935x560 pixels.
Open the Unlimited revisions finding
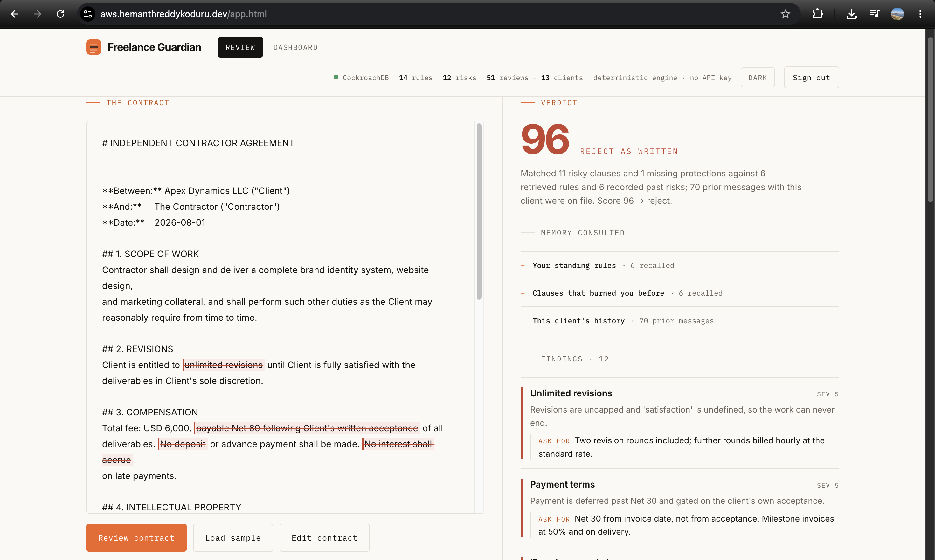click(679, 423)
